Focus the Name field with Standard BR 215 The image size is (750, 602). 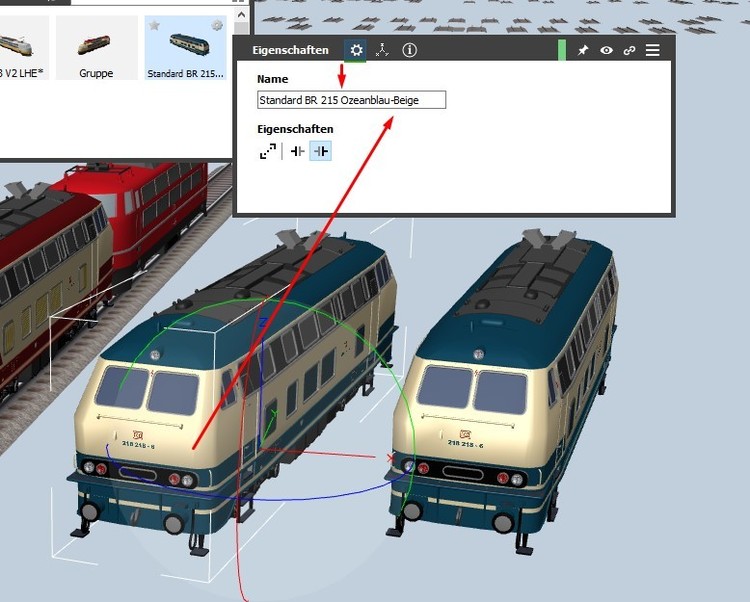[352, 100]
